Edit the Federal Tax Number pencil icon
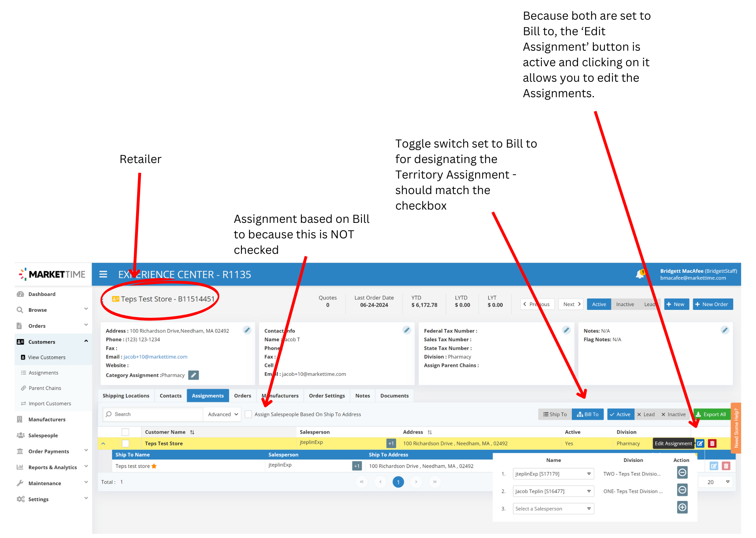This screenshot has width=756, height=538. tap(566, 330)
